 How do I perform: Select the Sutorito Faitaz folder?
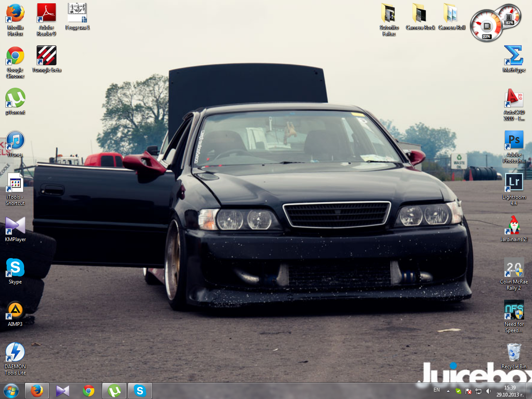point(389,20)
